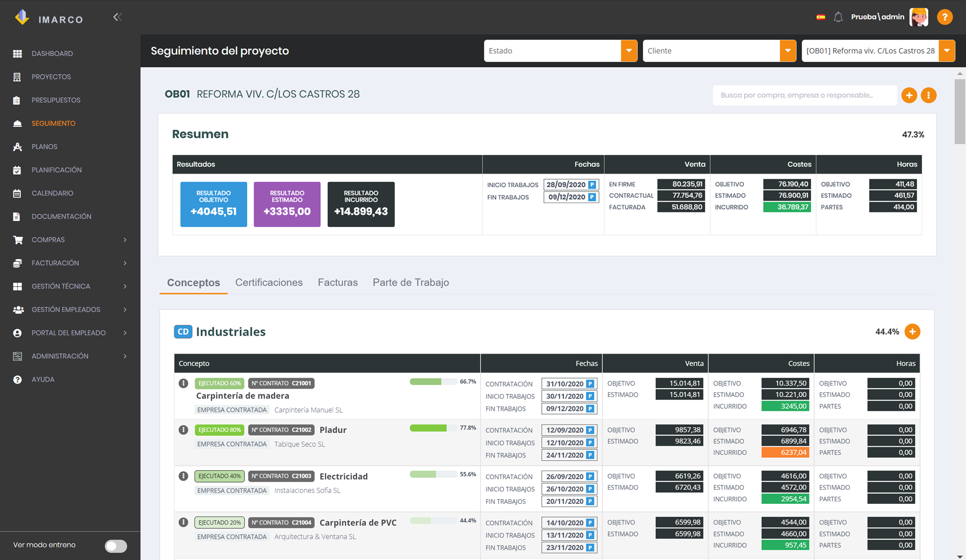Click the Electricidad Inicio Trabajos date 26/10/2020
The image size is (966, 560).
coord(565,489)
